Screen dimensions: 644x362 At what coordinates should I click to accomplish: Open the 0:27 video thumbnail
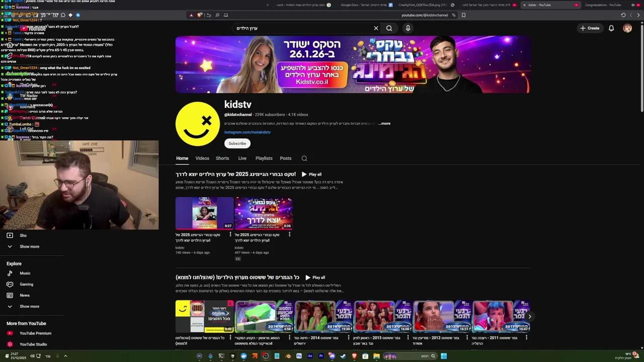[204, 213]
